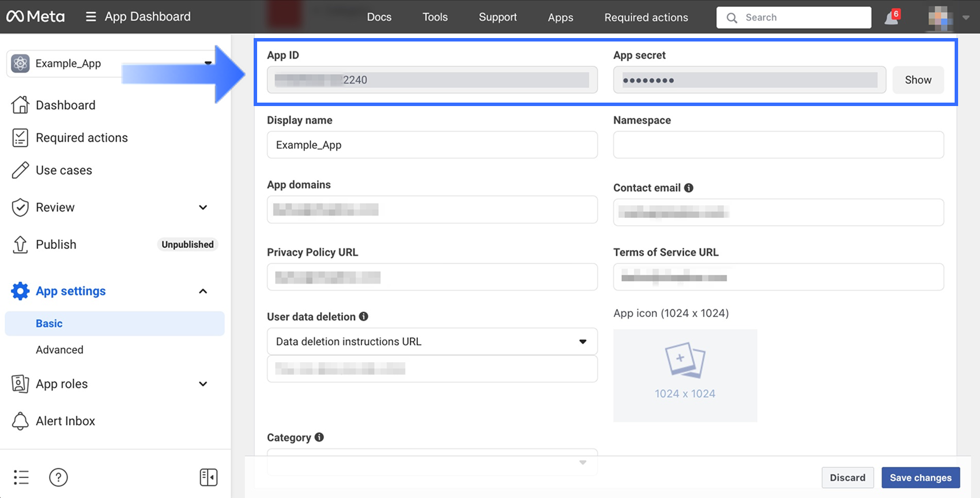Viewport: 980px width, 498px height.
Task: Show the App secret
Action: (x=918, y=80)
